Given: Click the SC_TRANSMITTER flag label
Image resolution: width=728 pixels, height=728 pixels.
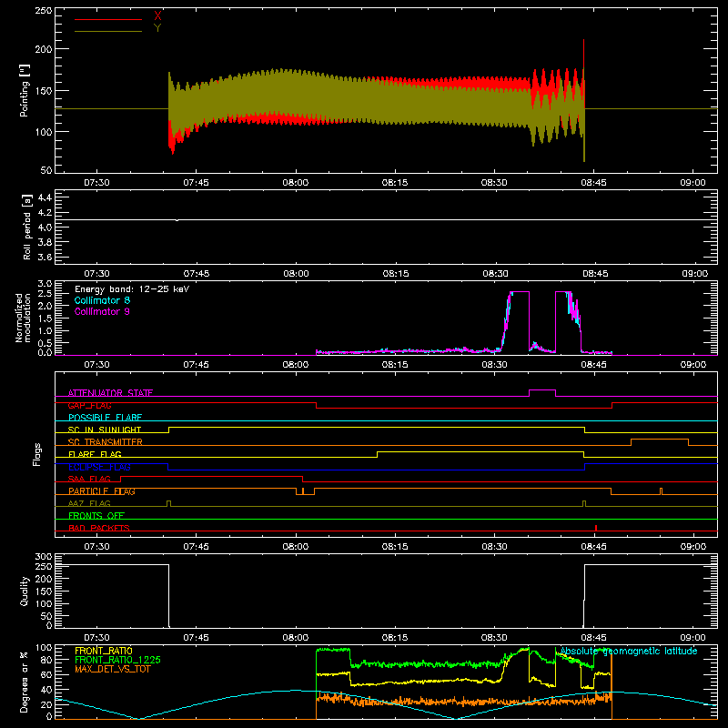Looking at the screenshot, I should [106, 442].
